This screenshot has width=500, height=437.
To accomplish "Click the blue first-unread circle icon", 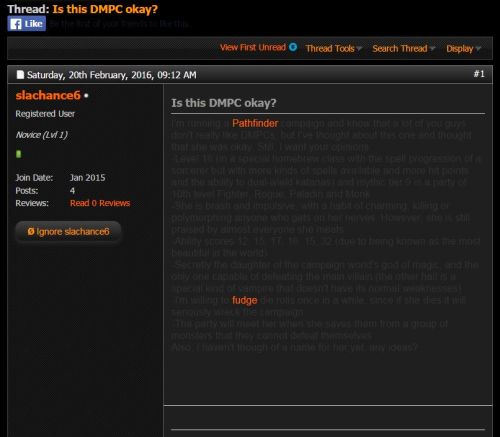I will [x=293, y=47].
